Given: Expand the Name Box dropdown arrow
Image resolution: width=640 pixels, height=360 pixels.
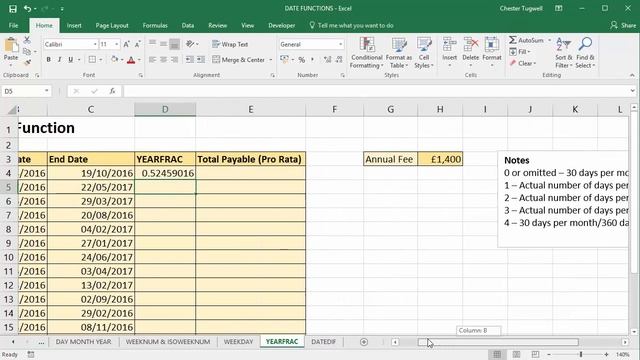Looking at the screenshot, I should click(x=47, y=91).
